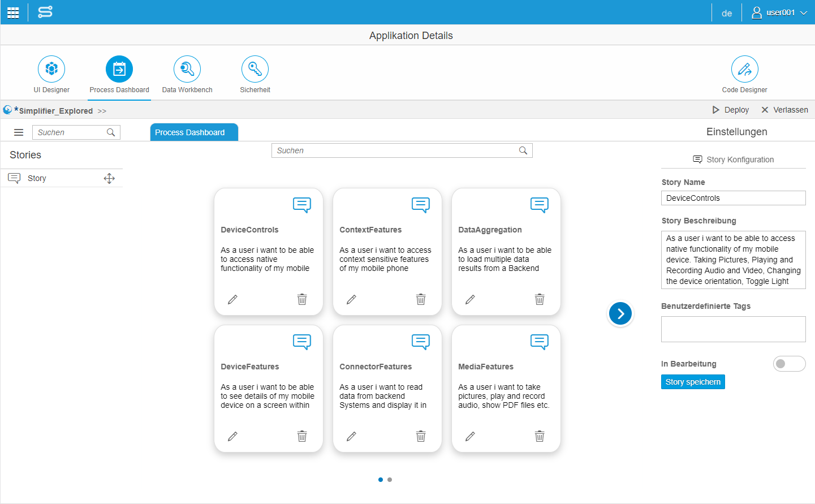This screenshot has height=504, width=815.
Task: Click the Benutzerdefinierte Tags field
Action: point(734,329)
